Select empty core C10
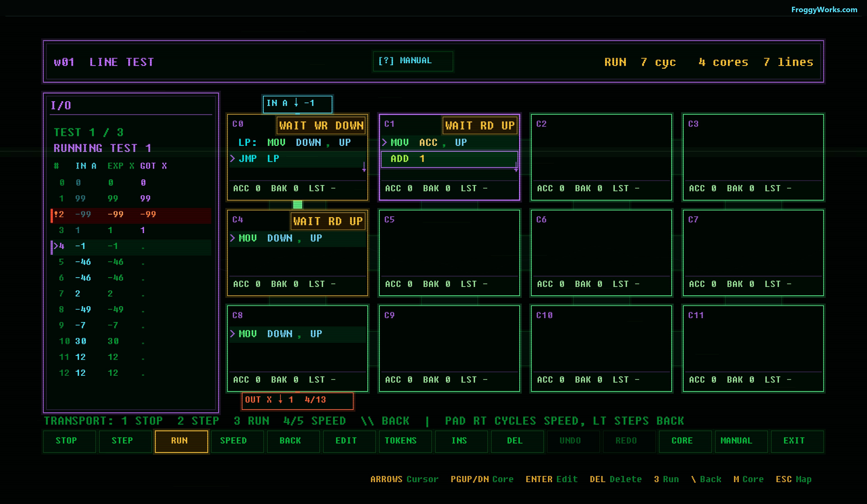The image size is (867, 504). coord(601,348)
